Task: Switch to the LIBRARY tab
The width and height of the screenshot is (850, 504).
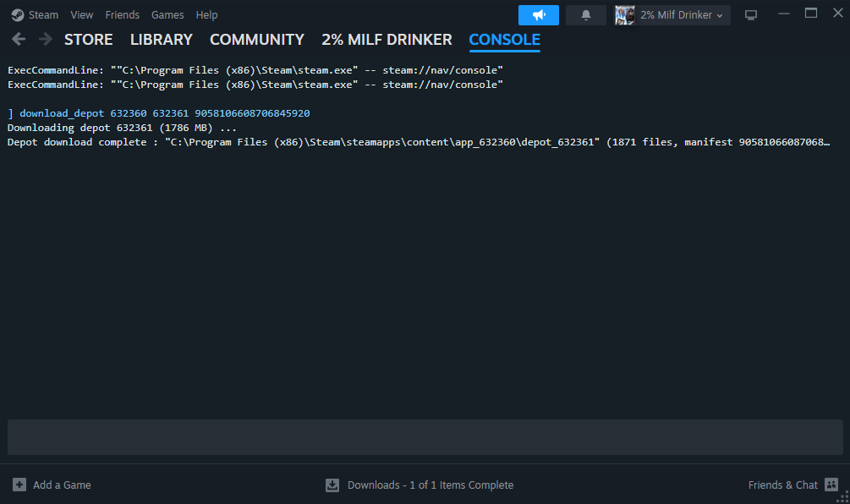Action: point(161,40)
